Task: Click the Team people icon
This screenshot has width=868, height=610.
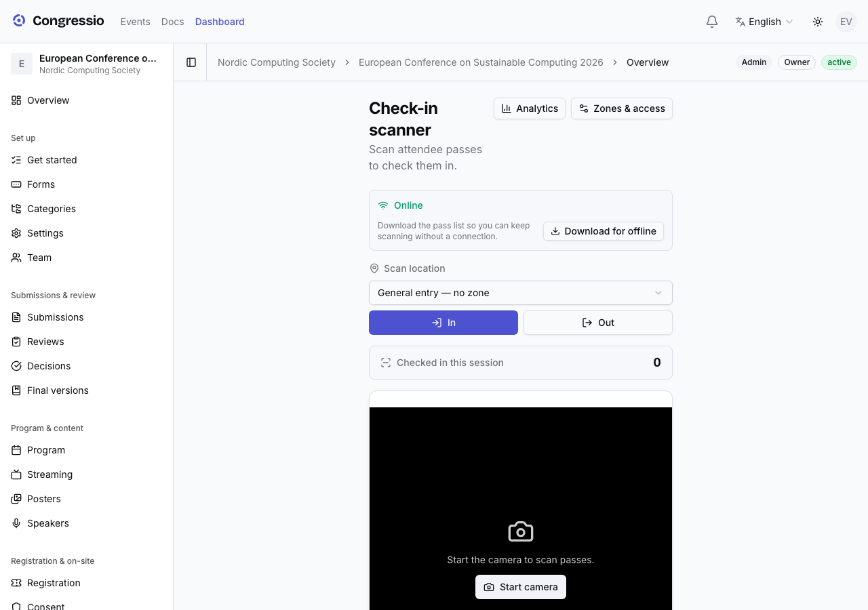Action: pyautogui.click(x=16, y=258)
